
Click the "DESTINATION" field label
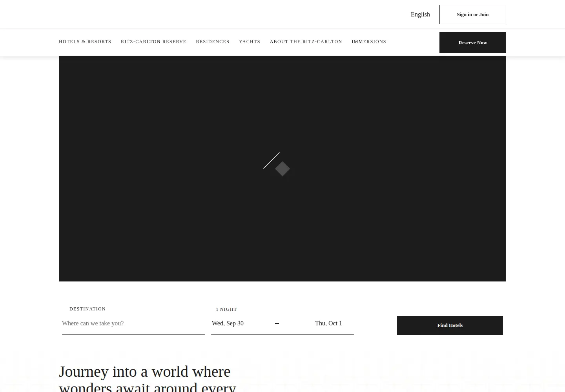(87, 309)
